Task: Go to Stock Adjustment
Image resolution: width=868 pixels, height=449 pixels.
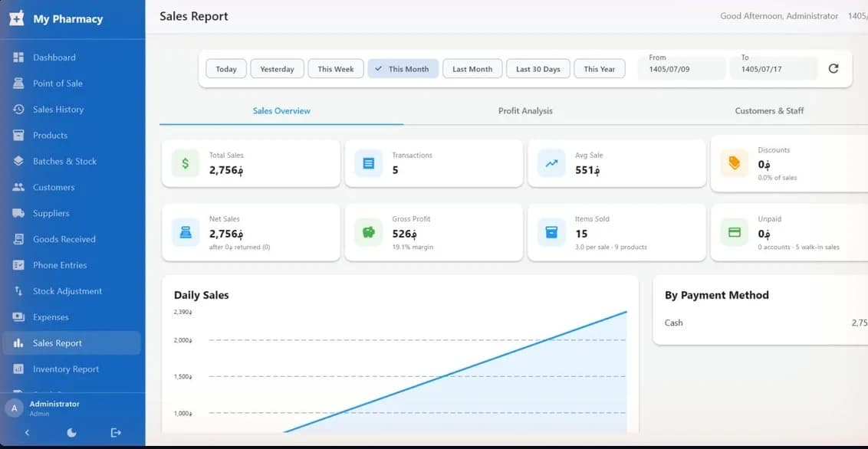Action: pos(72,291)
